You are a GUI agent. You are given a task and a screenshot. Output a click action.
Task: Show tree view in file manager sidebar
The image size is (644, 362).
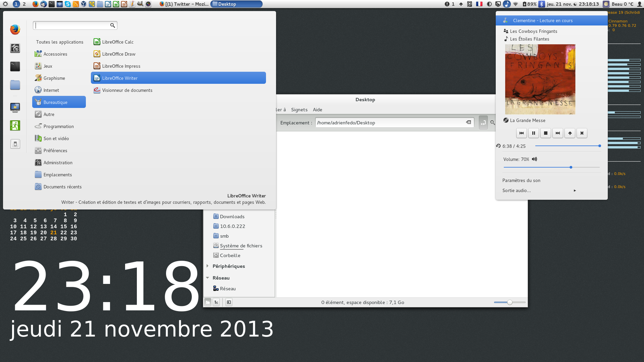coord(216,302)
